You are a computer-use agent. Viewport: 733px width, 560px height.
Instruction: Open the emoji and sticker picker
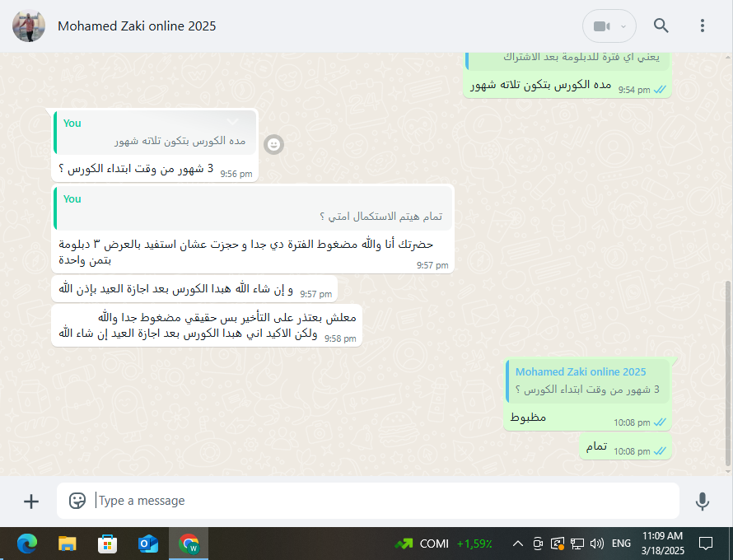[77, 501]
